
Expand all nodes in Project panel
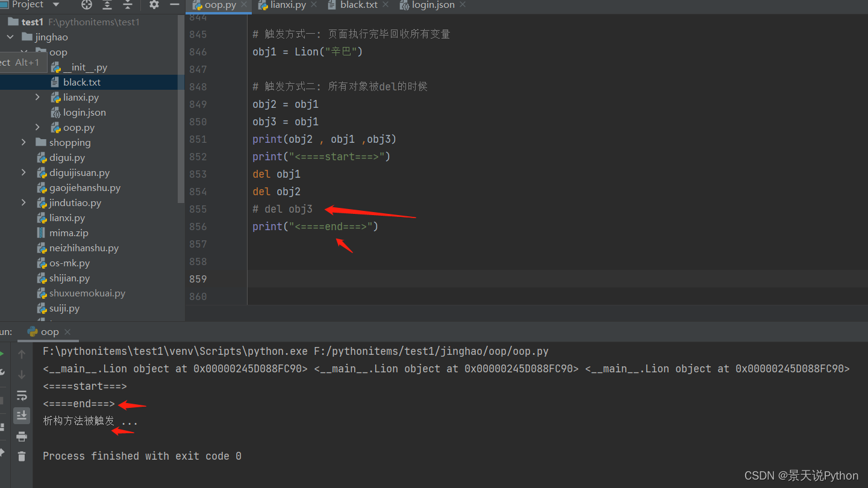pyautogui.click(x=107, y=5)
